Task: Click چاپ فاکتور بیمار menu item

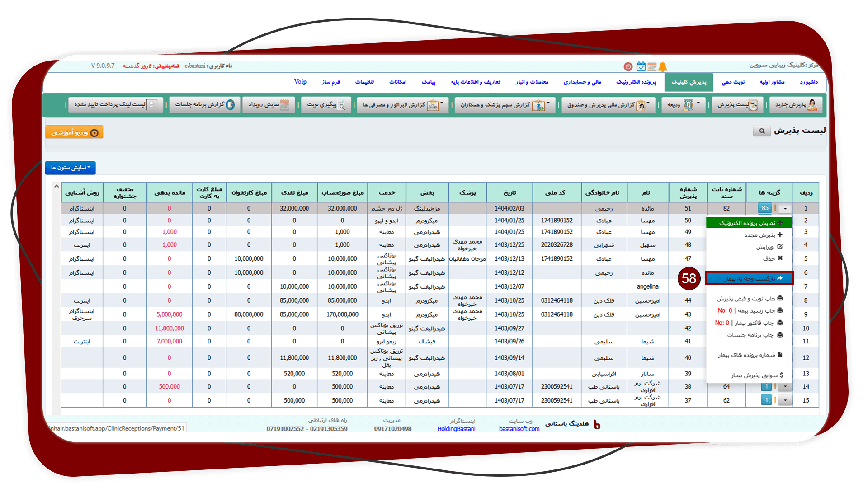Action: tap(749, 323)
